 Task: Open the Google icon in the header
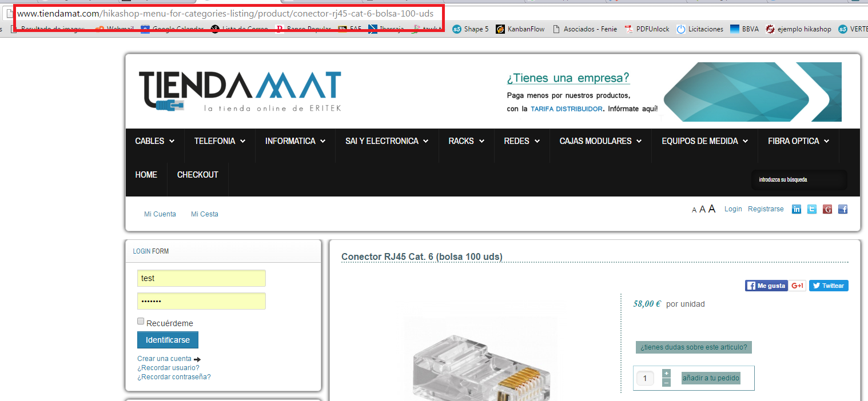[x=827, y=209]
